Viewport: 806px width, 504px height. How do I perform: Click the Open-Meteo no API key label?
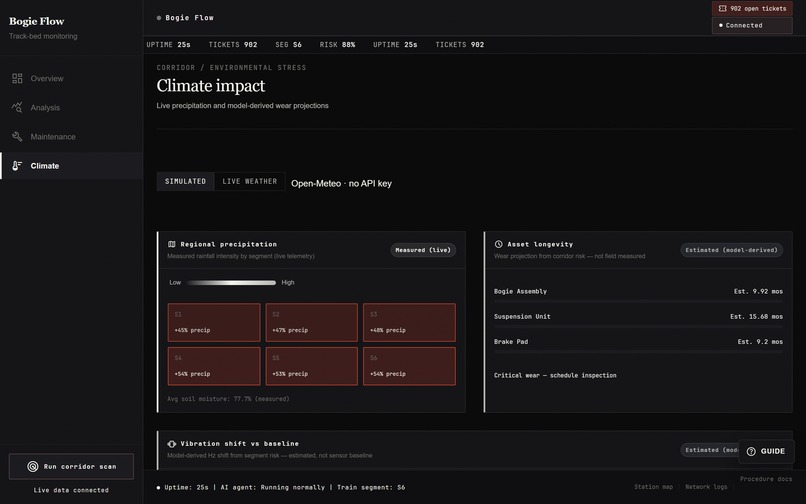tap(341, 184)
